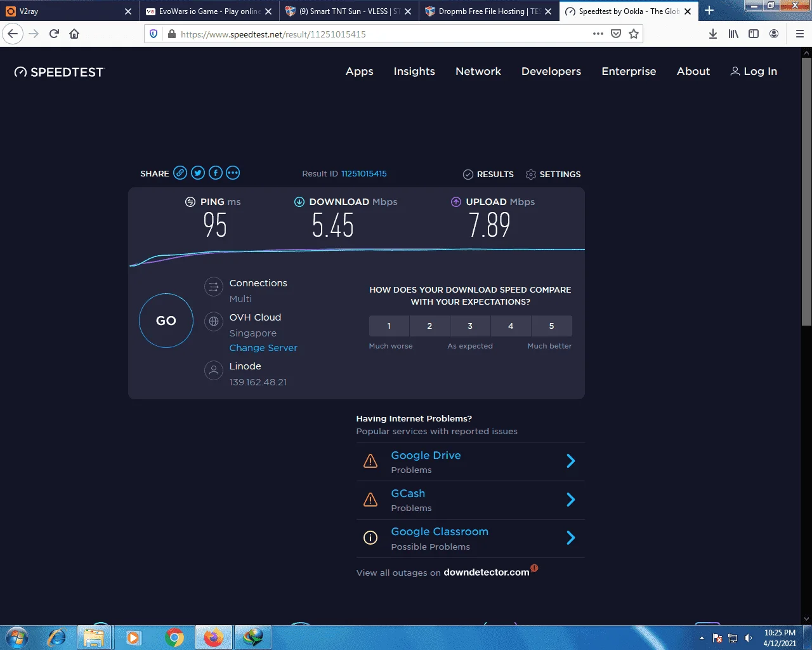
Task: Open the Enterprise menu
Action: 629,72
